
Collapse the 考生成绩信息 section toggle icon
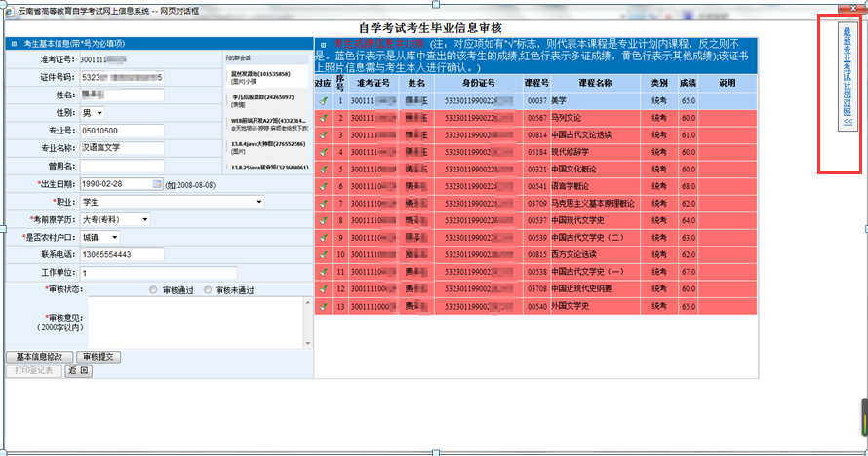(323, 45)
